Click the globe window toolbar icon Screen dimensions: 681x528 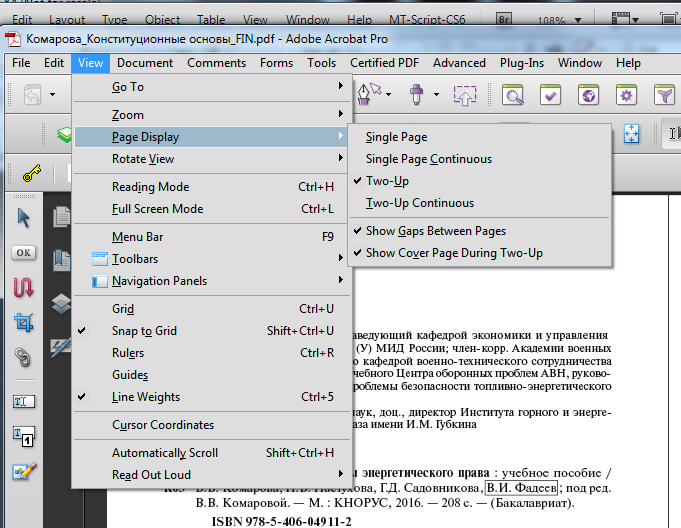[588, 95]
